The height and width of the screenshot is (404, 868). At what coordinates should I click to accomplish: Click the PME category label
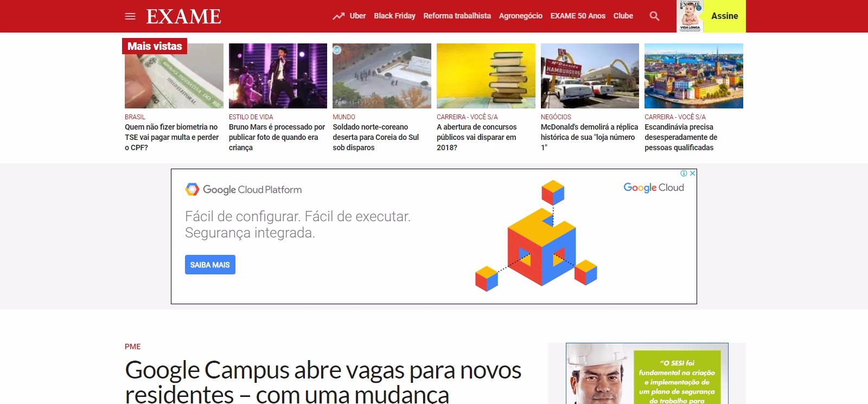click(x=133, y=347)
